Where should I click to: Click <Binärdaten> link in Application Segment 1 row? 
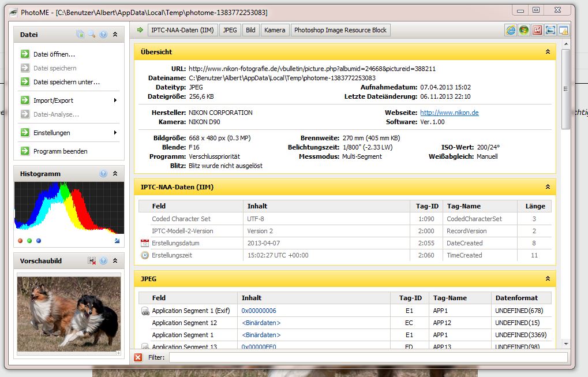click(x=261, y=335)
